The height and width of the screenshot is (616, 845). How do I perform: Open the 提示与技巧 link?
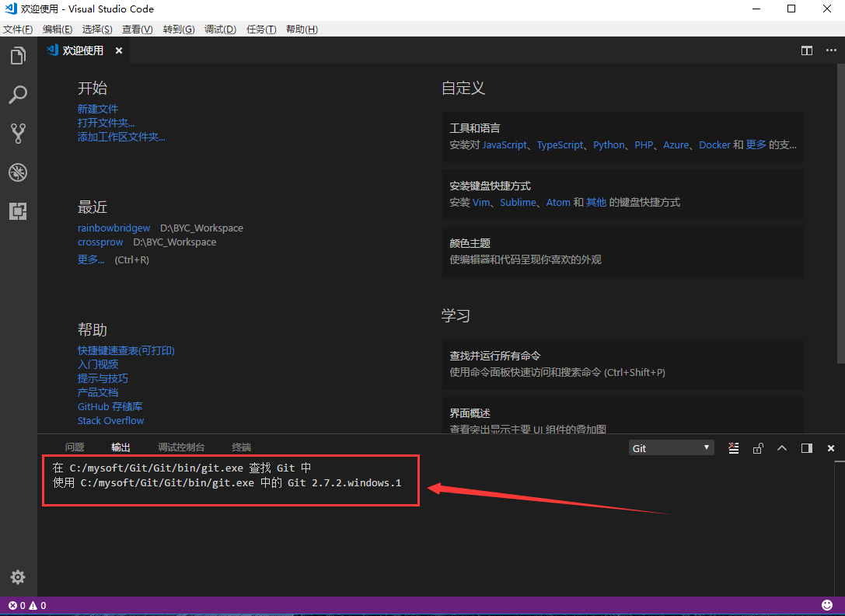(x=103, y=378)
